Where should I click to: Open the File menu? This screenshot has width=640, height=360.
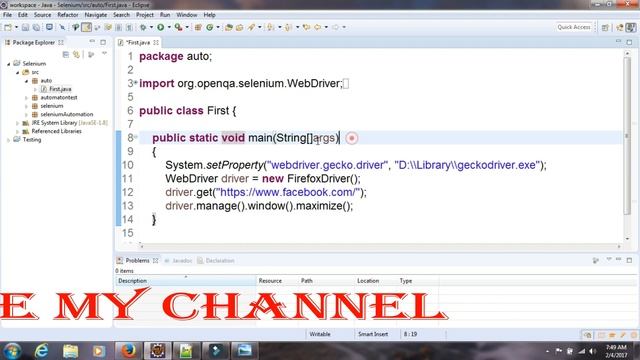tap(7, 15)
